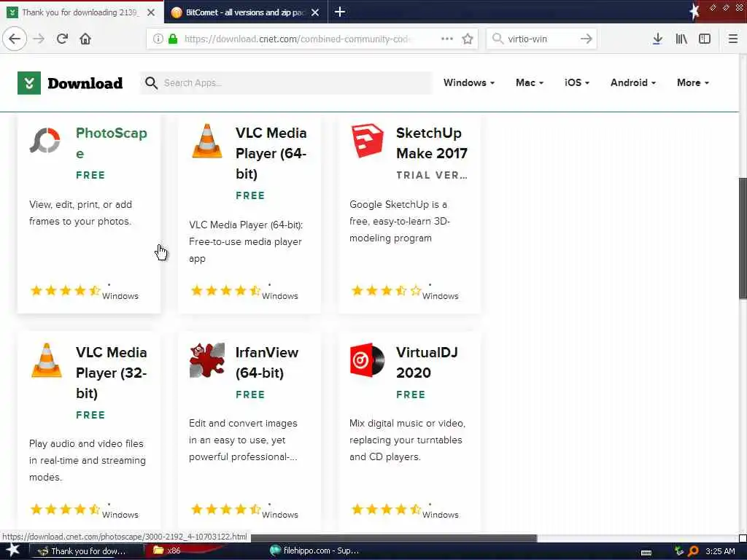Click the VLC Media Player 64-bit cone icon
This screenshot has width=747, height=560.
[x=206, y=141]
